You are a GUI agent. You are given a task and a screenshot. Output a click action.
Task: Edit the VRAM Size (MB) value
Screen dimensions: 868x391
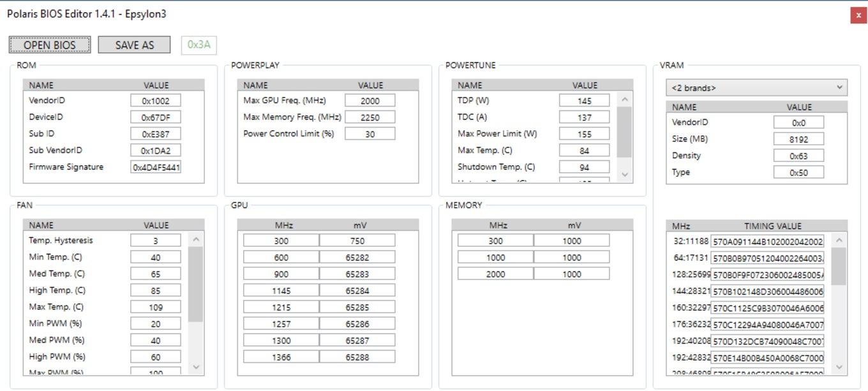(x=799, y=139)
